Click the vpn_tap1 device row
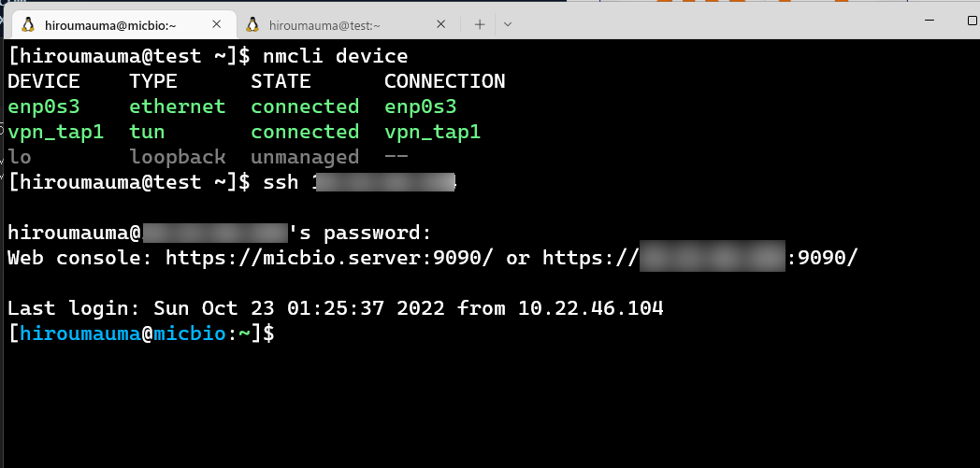 pos(244,132)
